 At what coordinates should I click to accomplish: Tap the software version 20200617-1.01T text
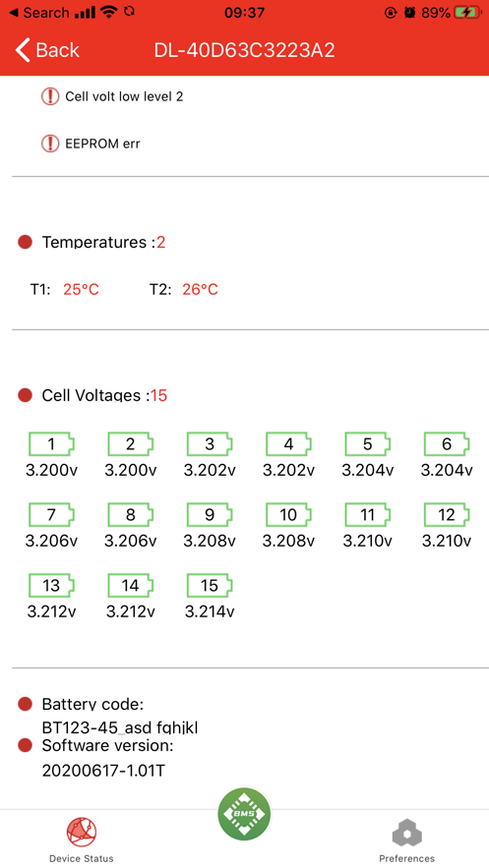tap(103, 770)
